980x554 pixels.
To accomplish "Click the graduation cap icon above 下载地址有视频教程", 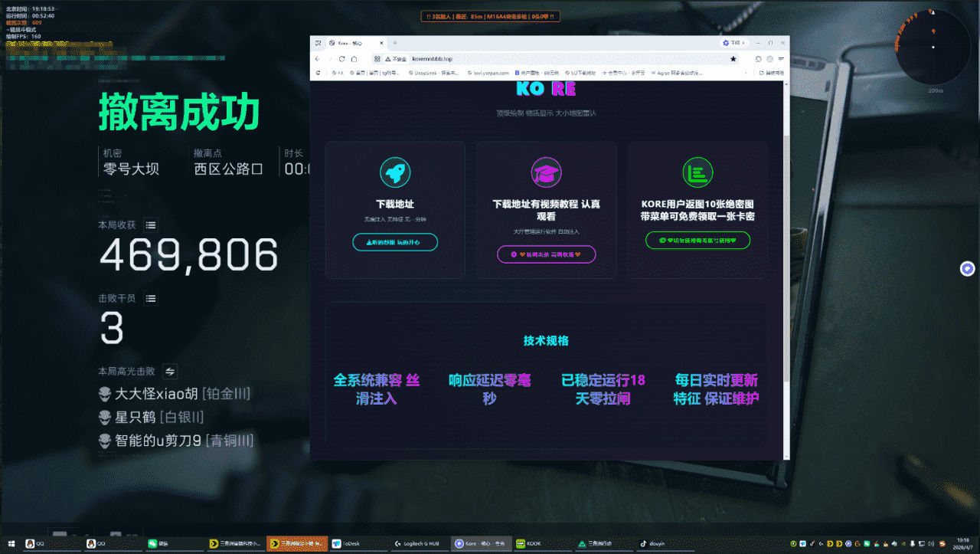I will pos(546,172).
